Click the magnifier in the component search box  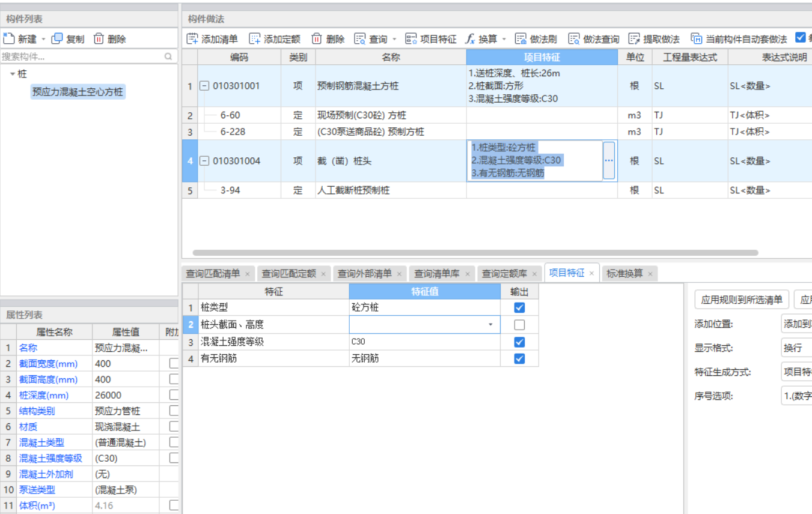coord(168,56)
